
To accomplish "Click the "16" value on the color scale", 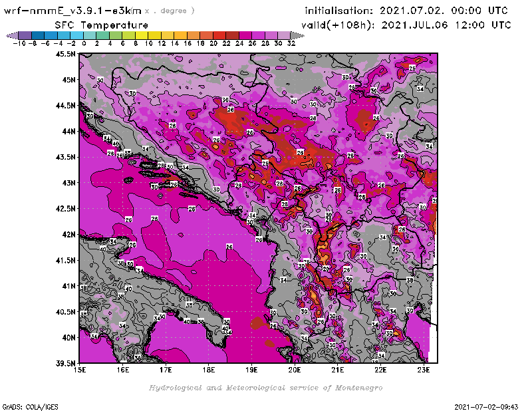I will [x=188, y=43].
